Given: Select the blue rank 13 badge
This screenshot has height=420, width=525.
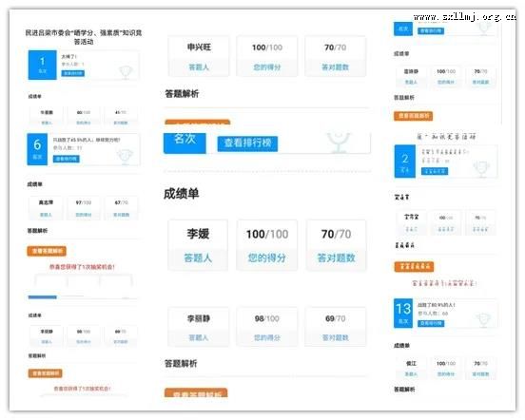Looking at the screenshot, I should tap(403, 313).
